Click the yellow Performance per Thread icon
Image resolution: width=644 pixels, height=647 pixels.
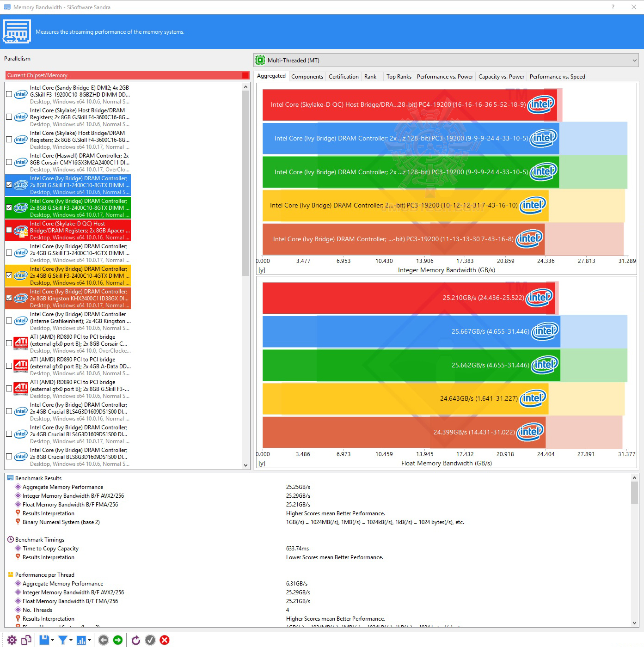point(10,575)
